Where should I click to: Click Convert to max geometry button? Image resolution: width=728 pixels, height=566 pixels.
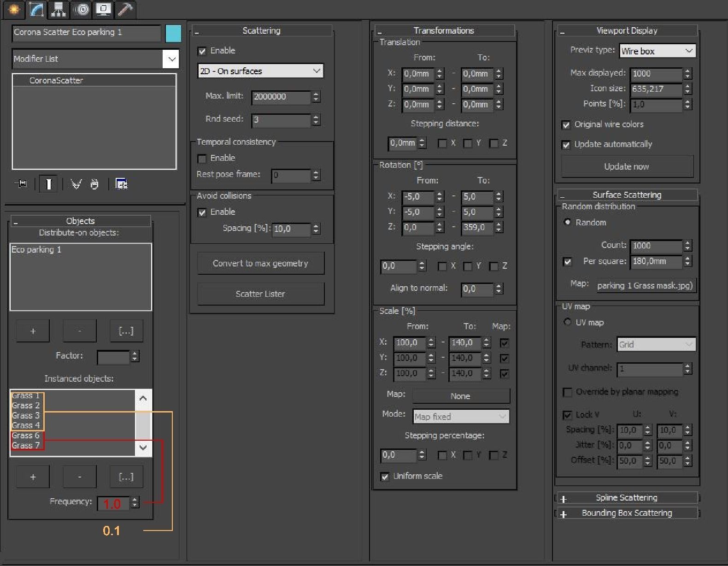click(x=261, y=263)
